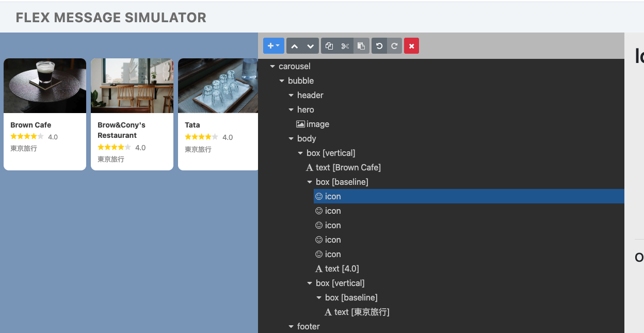Collapse the bubble node

tap(282, 81)
